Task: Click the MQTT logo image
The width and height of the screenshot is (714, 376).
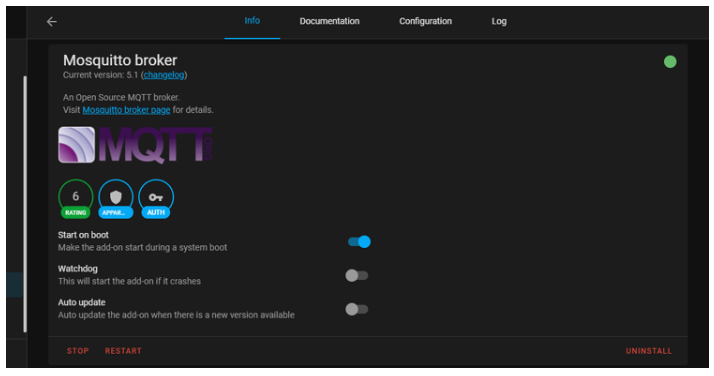Action: point(135,145)
